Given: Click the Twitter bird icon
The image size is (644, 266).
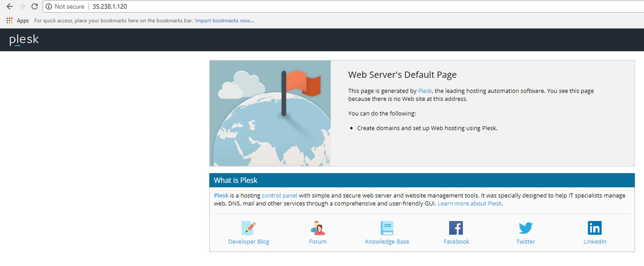Looking at the screenshot, I should click(525, 228).
